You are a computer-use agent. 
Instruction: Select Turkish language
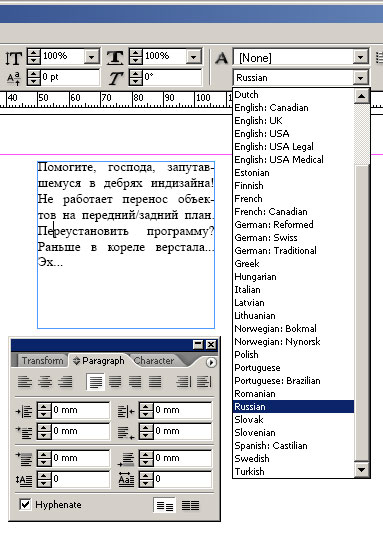(293, 471)
